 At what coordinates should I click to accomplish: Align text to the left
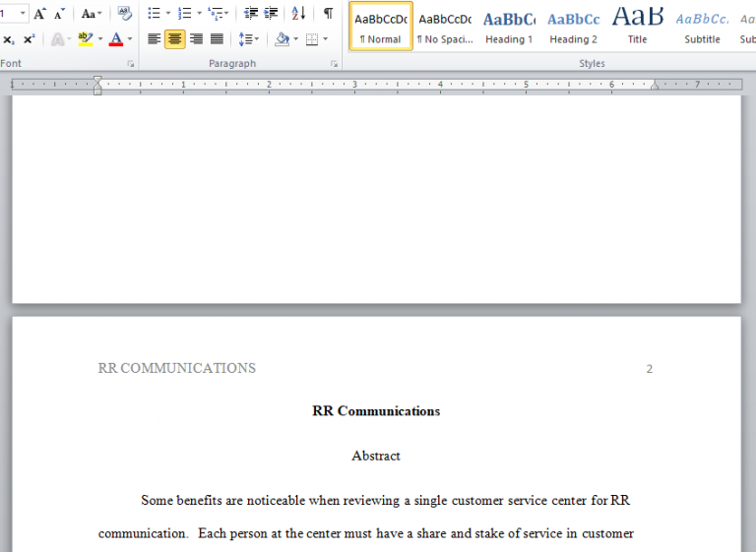point(155,39)
